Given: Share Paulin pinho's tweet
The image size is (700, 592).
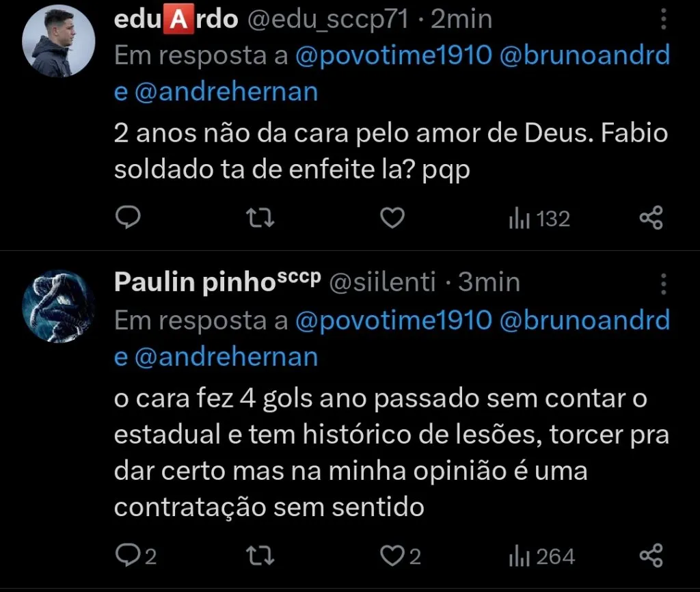Looking at the screenshot, I should (651, 556).
